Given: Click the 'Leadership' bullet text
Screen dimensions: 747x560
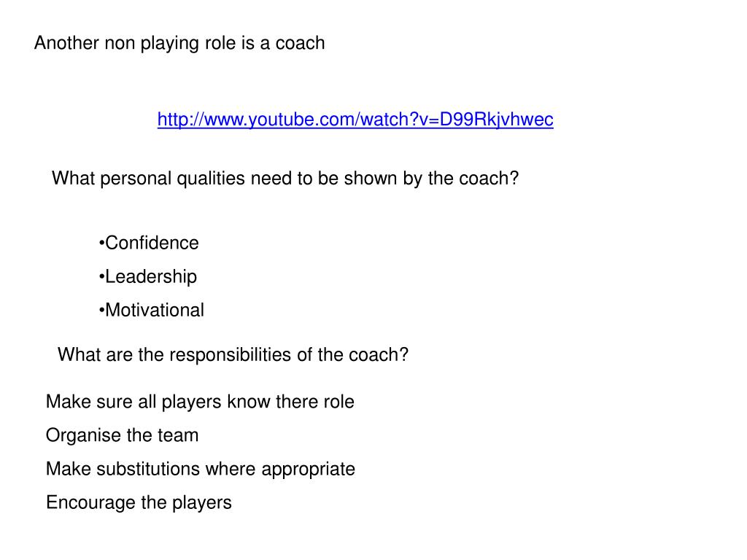Looking at the screenshot, I should [x=150, y=276].
